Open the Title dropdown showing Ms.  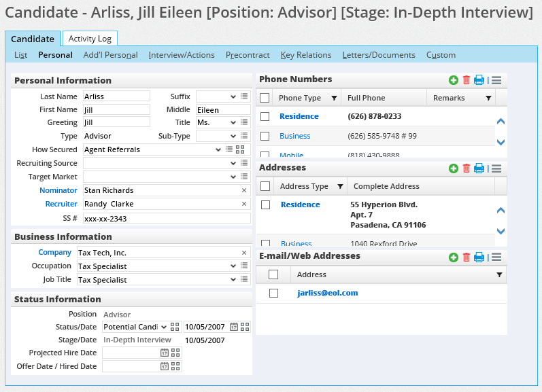point(233,122)
